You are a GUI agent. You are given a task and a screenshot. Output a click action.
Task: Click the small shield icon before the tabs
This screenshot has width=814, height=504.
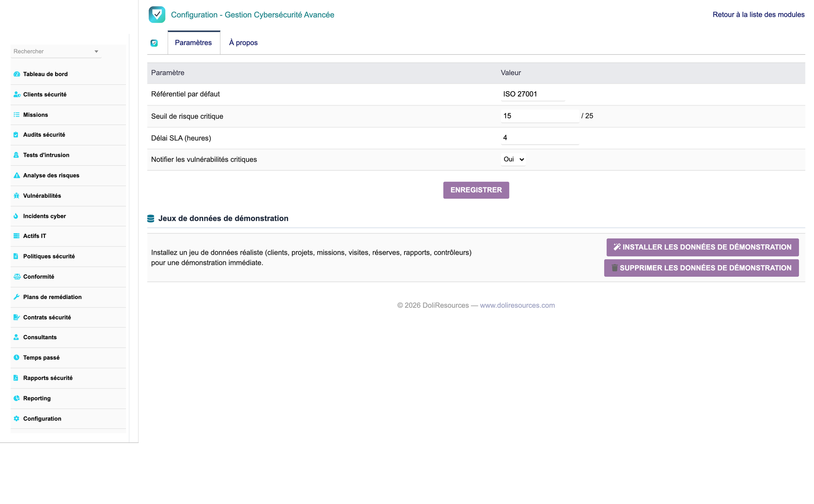(x=154, y=43)
